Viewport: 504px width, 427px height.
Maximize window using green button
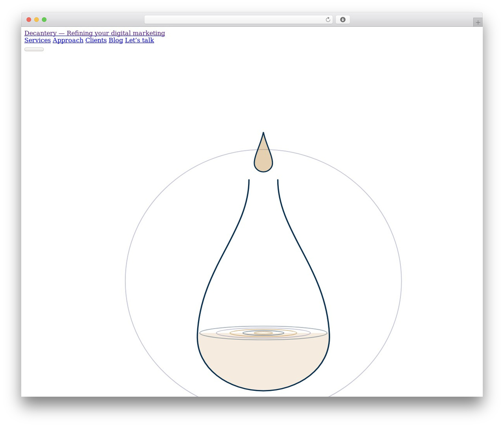pos(44,20)
